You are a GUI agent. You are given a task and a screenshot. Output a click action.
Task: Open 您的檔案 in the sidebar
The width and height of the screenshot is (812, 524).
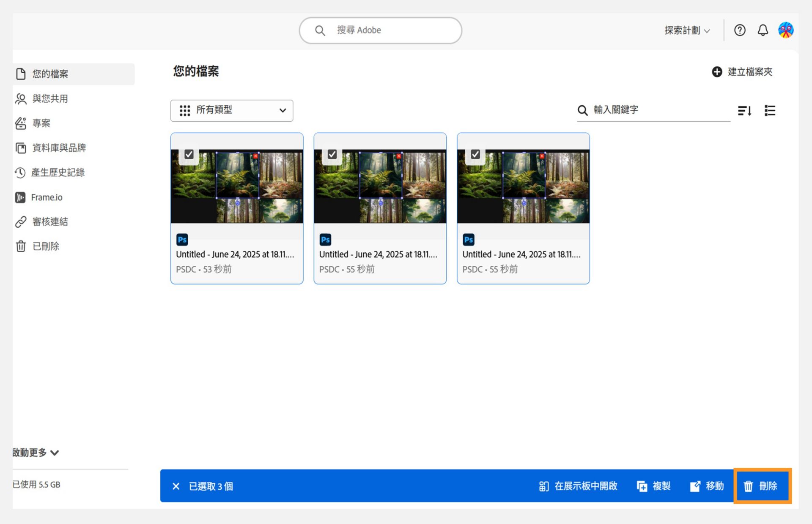[x=74, y=74]
